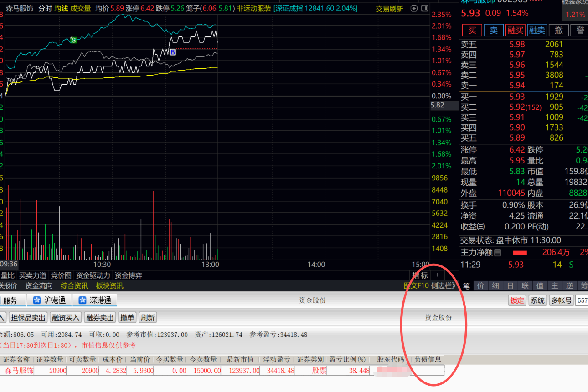Click the 撤 cancel order button
Image resolution: width=588 pixels, height=392 pixels.
(559, 30)
